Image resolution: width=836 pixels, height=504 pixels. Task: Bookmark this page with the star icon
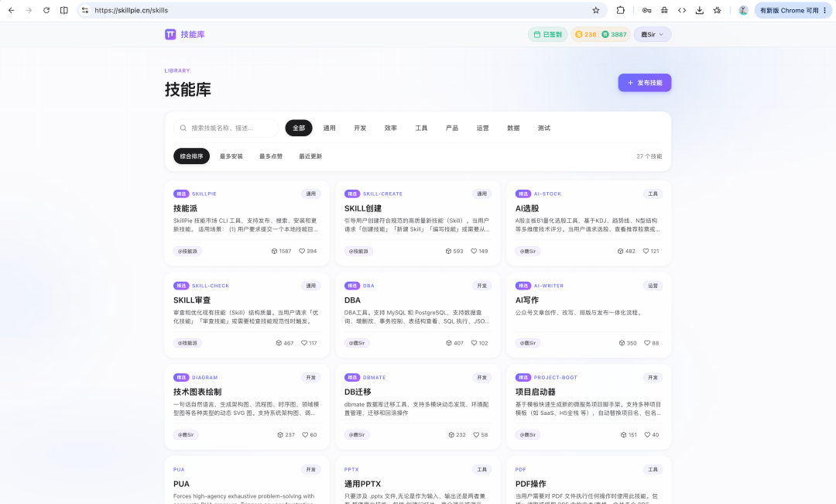(596, 10)
